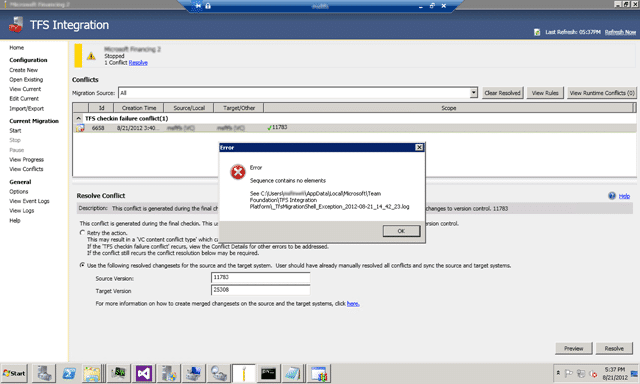This screenshot has width=640, height=384.
Task: Click the Source/Local column header
Action: tap(189, 108)
